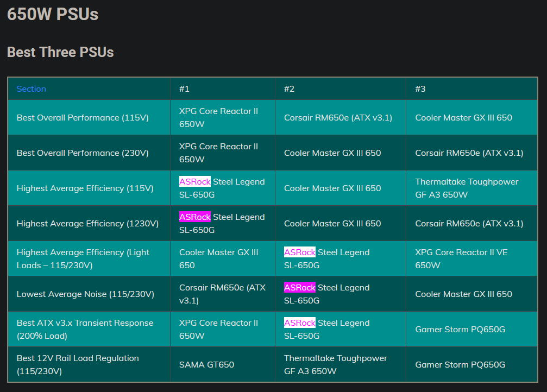The width and height of the screenshot is (547, 392).
Task: Click the Section column header link
Action: (x=31, y=89)
